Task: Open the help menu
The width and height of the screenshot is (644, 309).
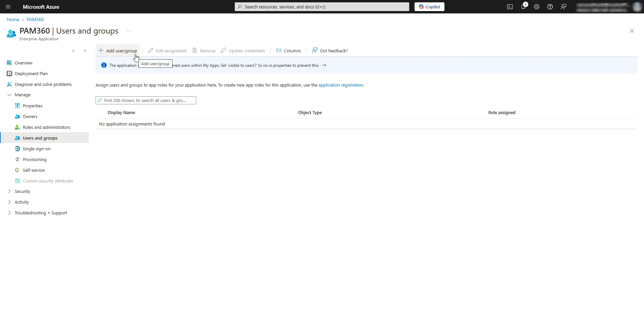Action: [550, 7]
